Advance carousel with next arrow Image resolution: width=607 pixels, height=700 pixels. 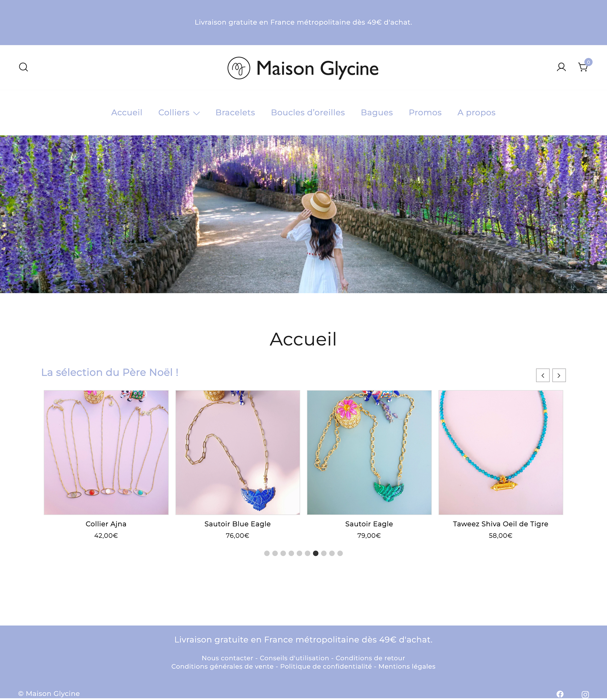coord(559,375)
